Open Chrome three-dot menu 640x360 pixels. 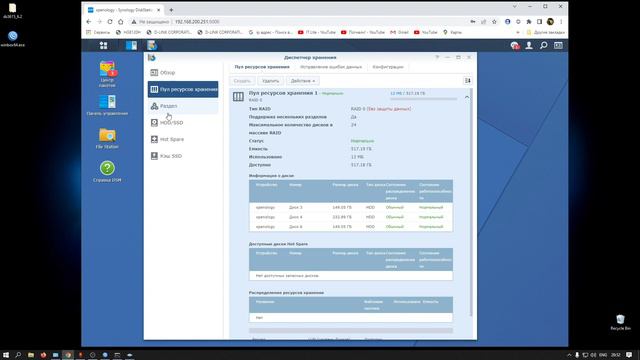click(561, 22)
